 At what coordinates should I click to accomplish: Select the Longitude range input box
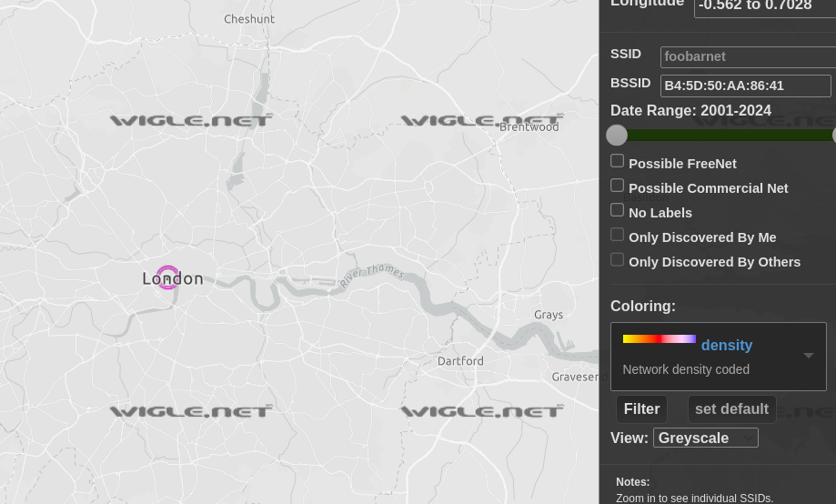tap(764, 7)
